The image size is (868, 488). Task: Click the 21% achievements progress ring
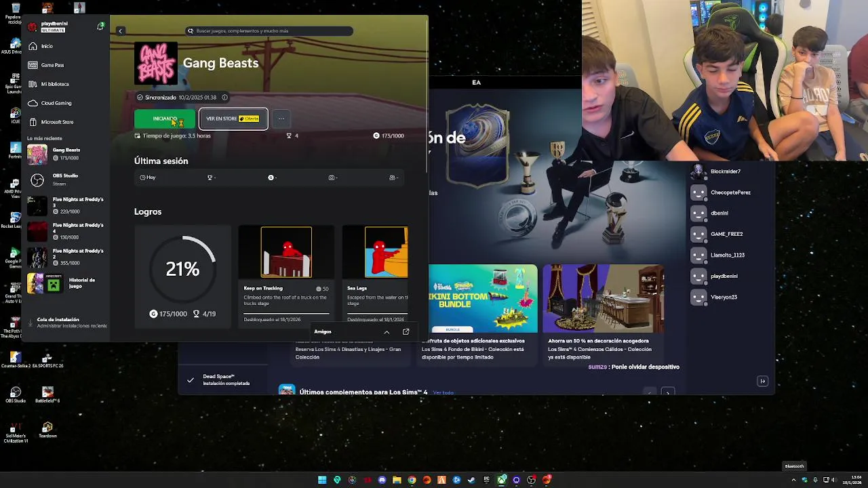pos(182,269)
